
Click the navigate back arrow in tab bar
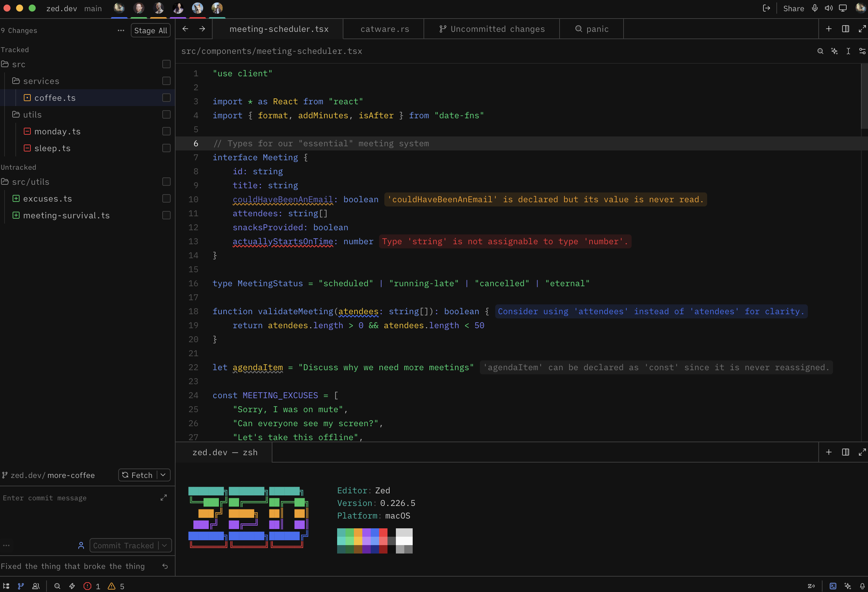click(185, 29)
